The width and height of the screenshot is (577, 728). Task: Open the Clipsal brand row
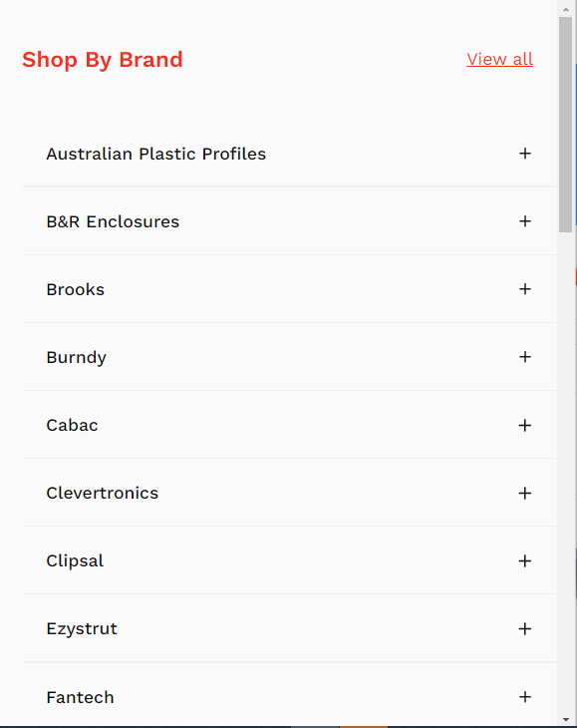[x=289, y=560]
